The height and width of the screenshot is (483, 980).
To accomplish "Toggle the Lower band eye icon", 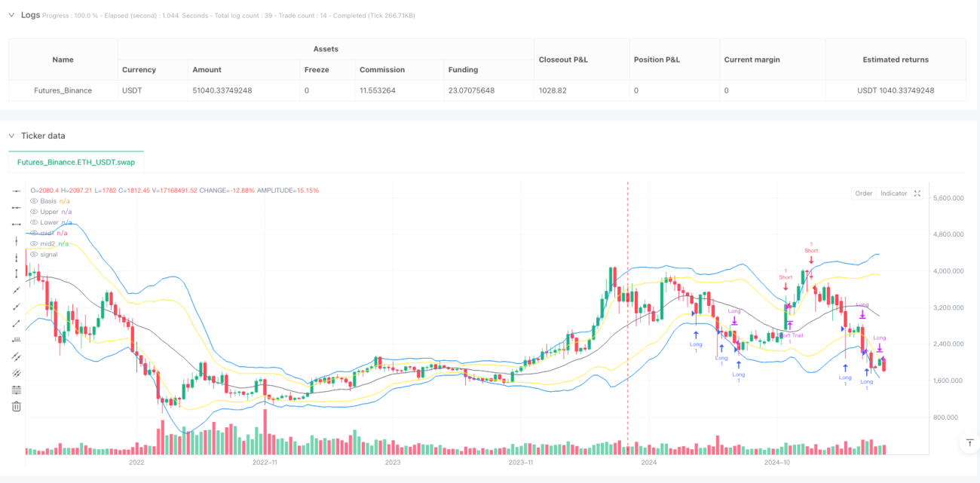I will (x=33, y=222).
